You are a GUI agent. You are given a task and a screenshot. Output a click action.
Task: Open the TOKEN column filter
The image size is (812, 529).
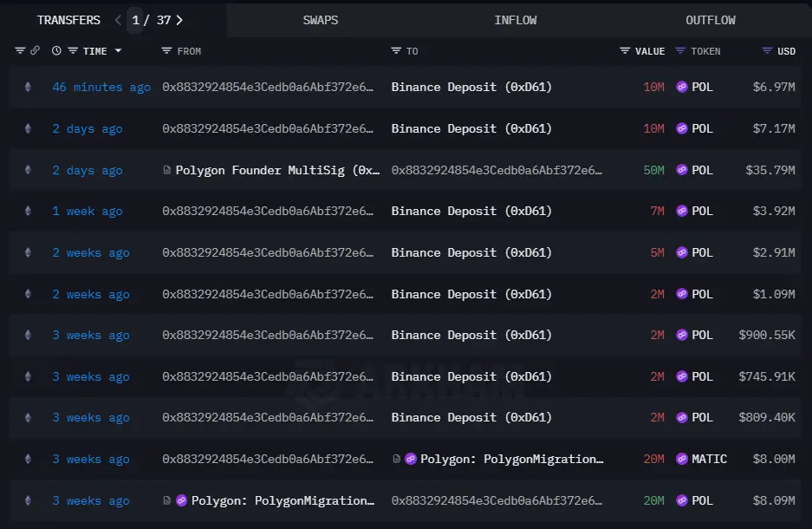(680, 51)
